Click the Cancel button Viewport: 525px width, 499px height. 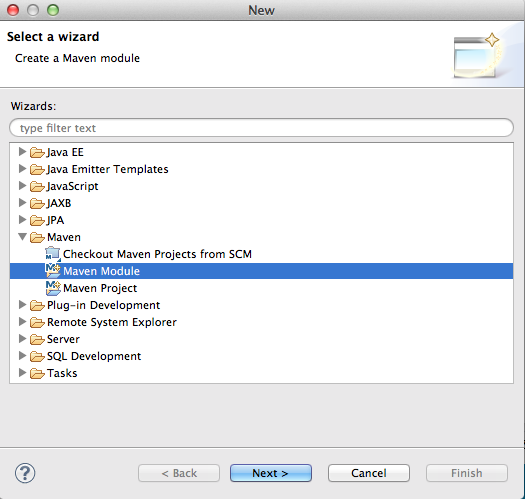[369, 473]
